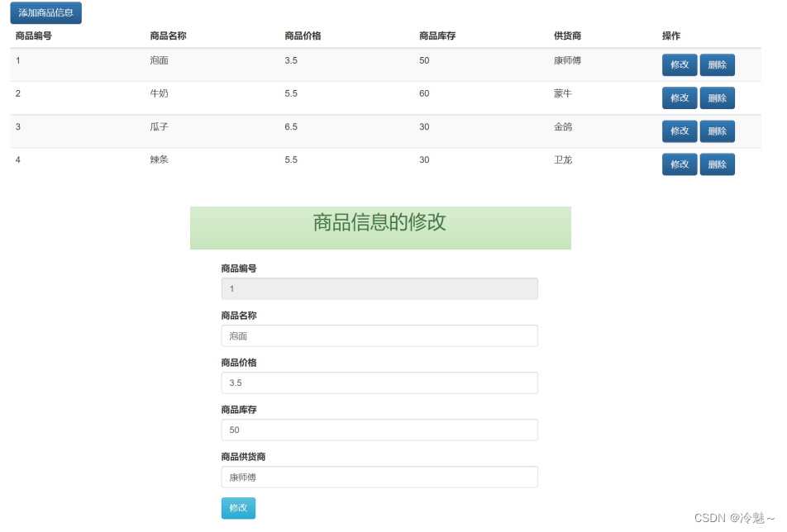Click the 操作 column header
The width and height of the screenshot is (787, 532).
(x=671, y=36)
